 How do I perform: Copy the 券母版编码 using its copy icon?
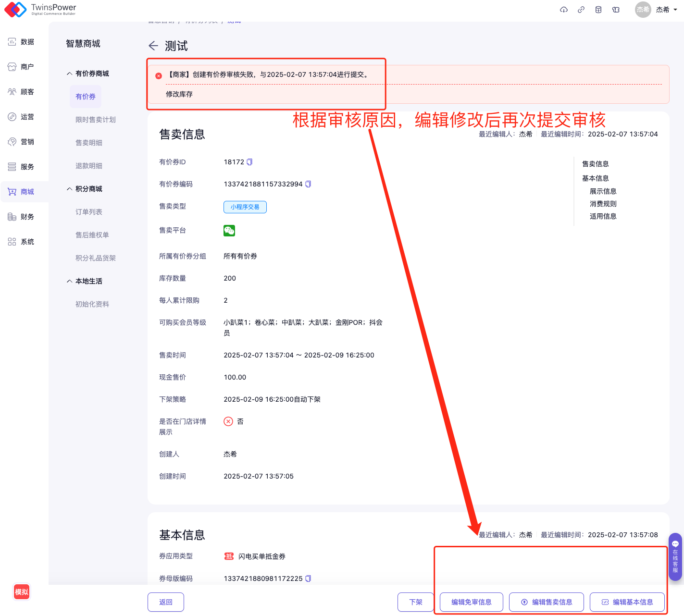coord(308,579)
